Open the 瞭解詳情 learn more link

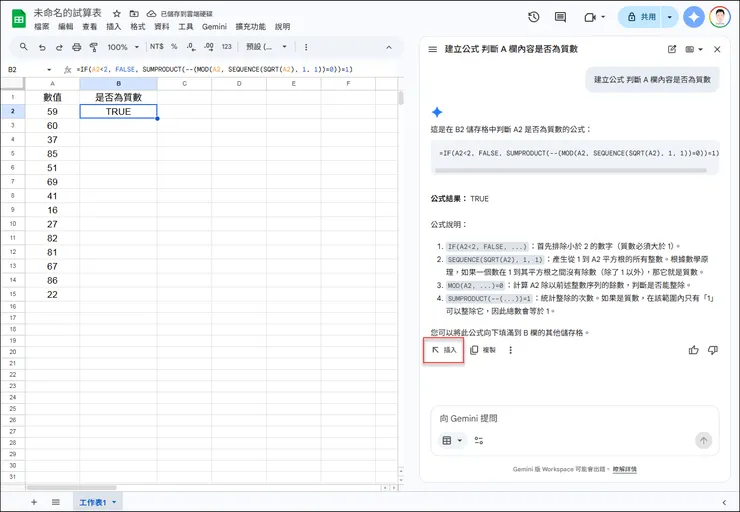click(624, 469)
